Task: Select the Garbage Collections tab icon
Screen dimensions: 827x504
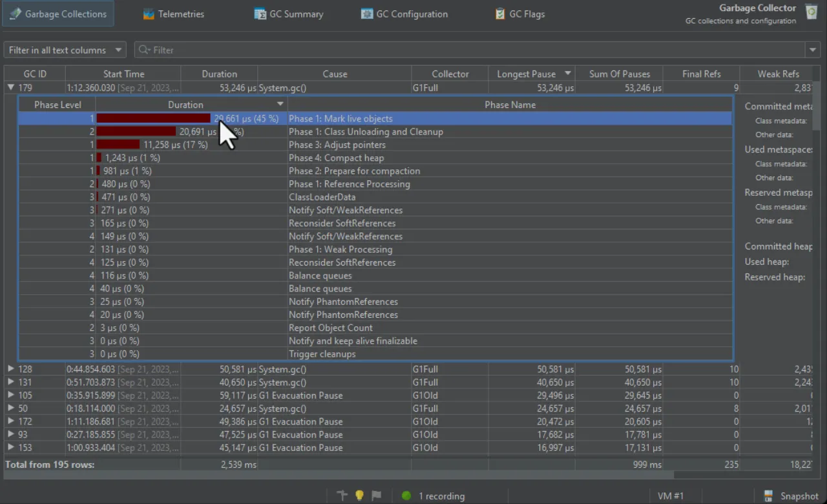Action: (14, 13)
